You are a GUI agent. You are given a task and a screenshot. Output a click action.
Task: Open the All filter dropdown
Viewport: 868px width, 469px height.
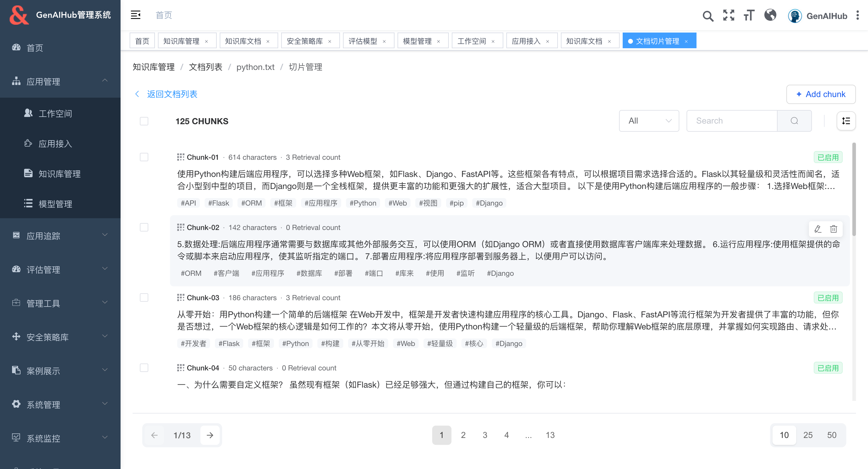coord(649,121)
